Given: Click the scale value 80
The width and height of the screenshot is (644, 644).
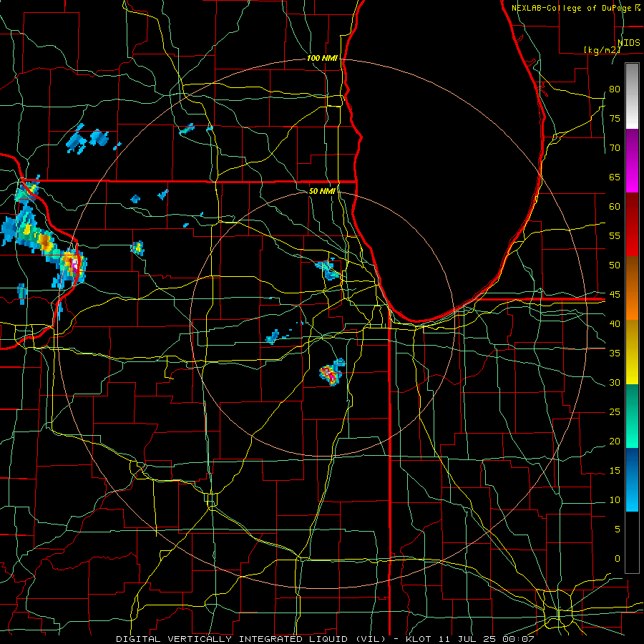Looking at the screenshot, I should (615, 89).
